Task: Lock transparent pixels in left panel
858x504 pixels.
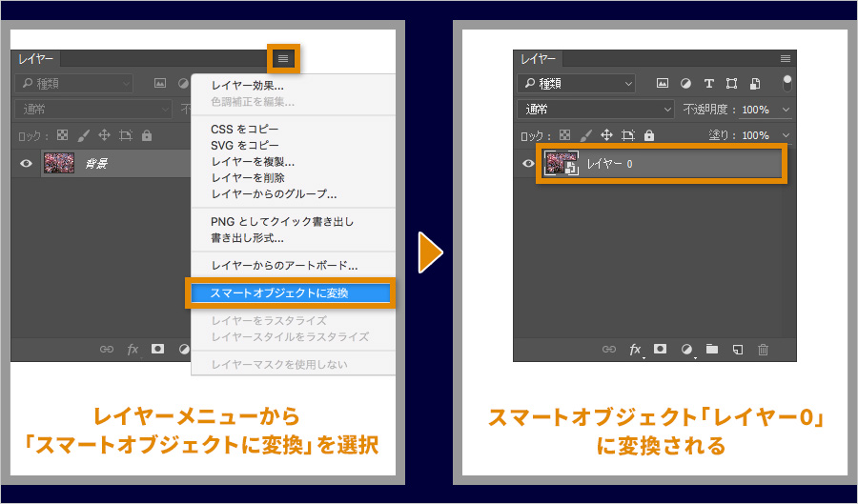Action: (63, 135)
